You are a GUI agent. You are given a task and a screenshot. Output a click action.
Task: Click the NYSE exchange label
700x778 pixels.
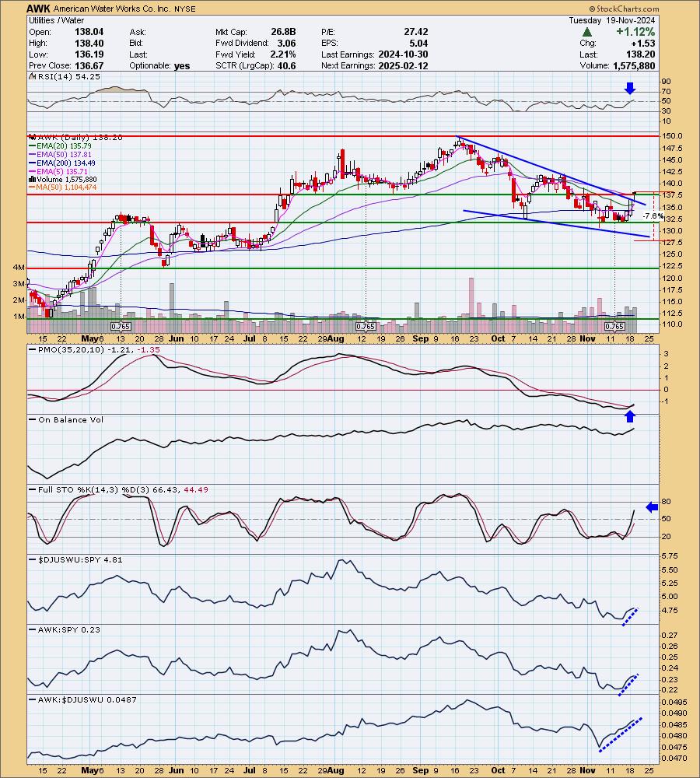185,9
